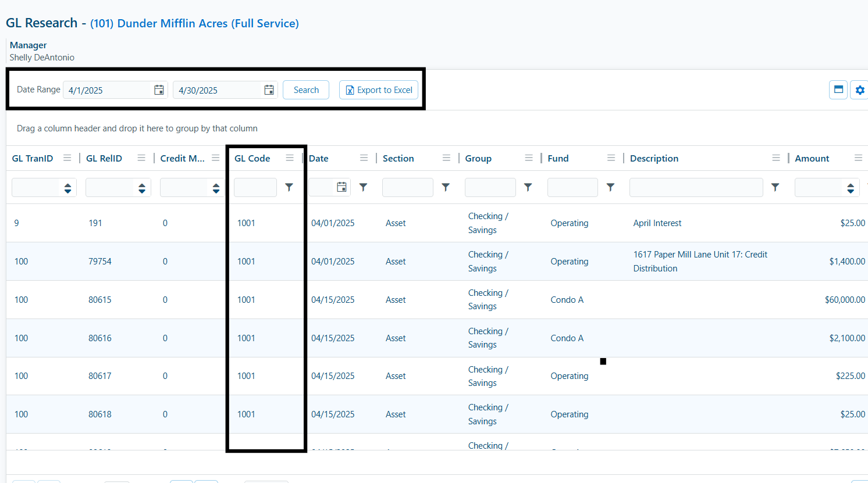Select the April Interest row

pos(657,223)
